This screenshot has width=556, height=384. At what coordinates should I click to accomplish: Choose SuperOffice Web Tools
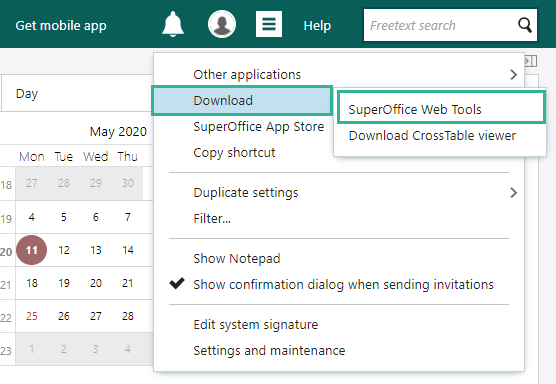(441, 107)
